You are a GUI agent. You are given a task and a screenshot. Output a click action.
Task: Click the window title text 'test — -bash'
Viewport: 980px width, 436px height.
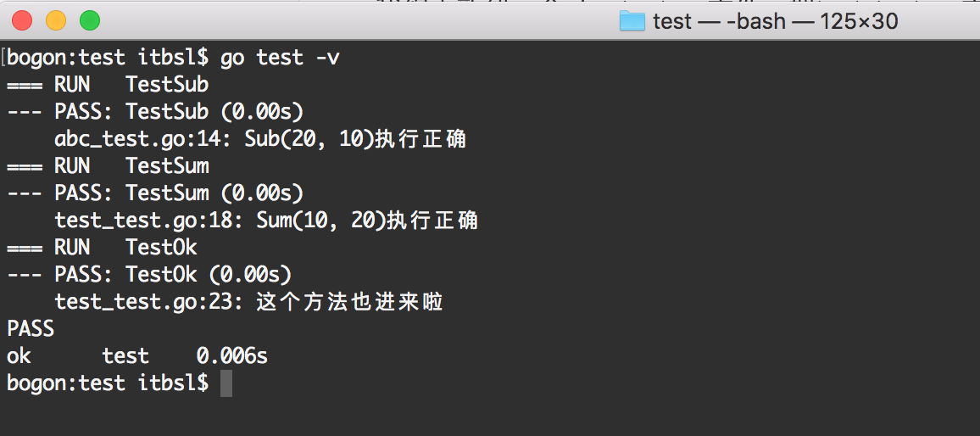719,21
